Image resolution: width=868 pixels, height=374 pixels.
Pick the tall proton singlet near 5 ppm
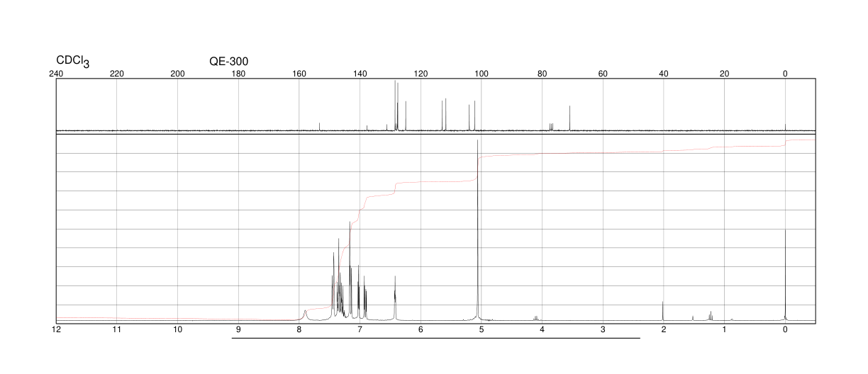478,230
